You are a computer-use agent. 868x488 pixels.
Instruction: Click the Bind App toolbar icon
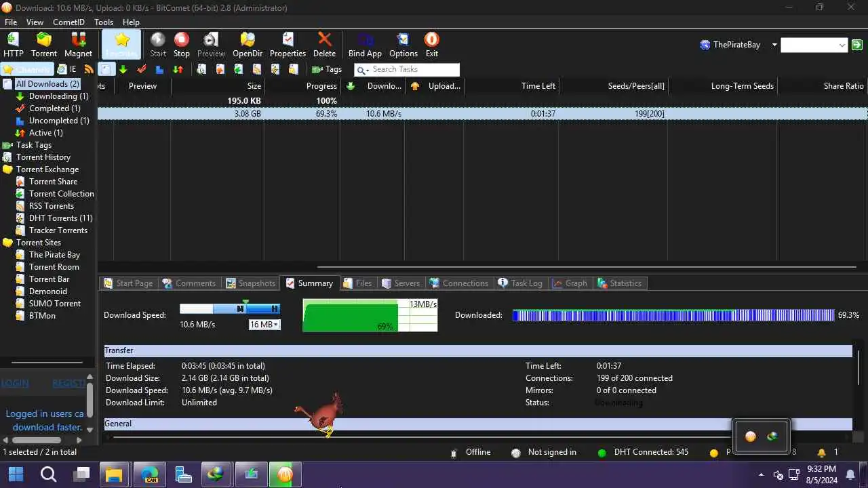[365, 45]
